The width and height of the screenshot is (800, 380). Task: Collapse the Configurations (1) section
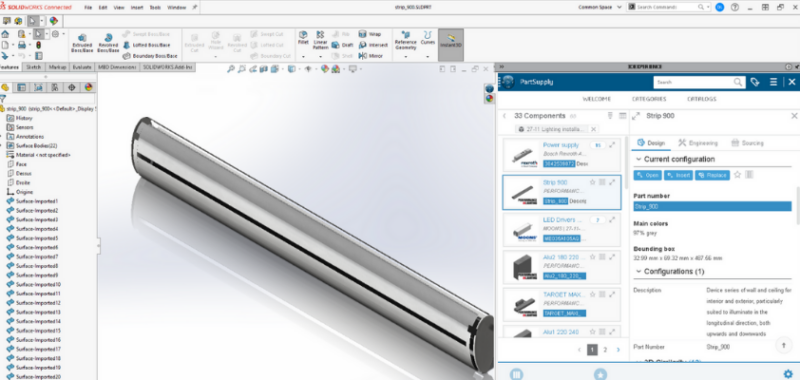point(638,271)
